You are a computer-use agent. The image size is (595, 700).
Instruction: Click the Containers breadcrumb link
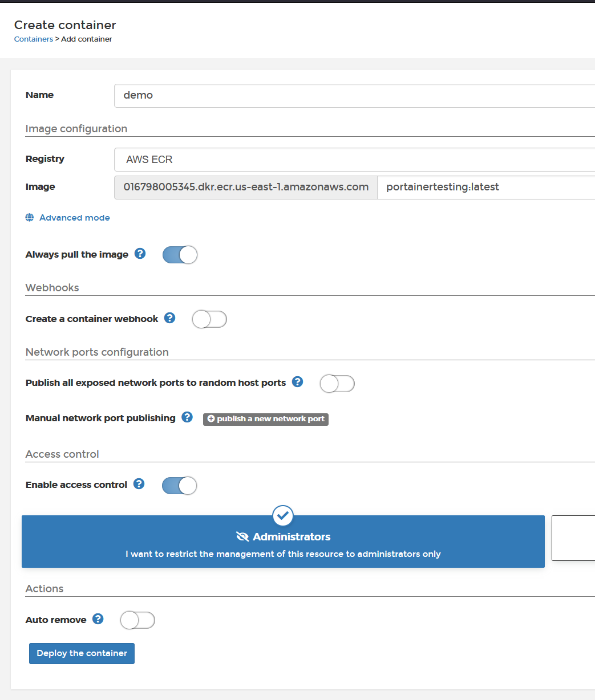tap(34, 39)
